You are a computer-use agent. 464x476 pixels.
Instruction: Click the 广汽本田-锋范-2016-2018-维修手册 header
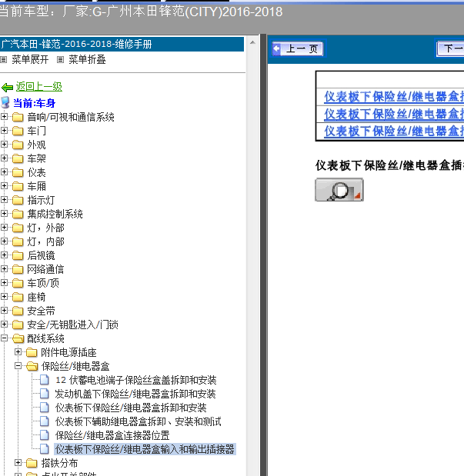[122, 45]
